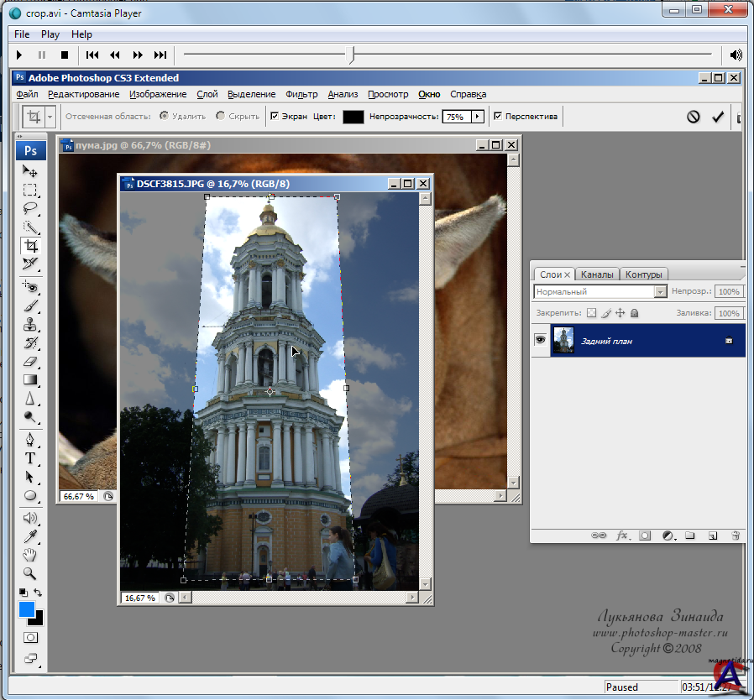The height and width of the screenshot is (700, 754).
Task: Switch to the Каналы tab
Action: pyautogui.click(x=598, y=274)
